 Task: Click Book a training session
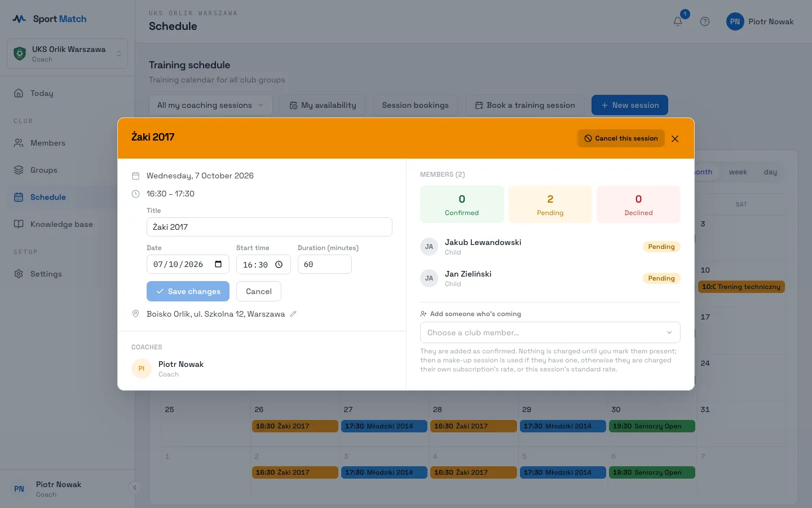(524, 105)
